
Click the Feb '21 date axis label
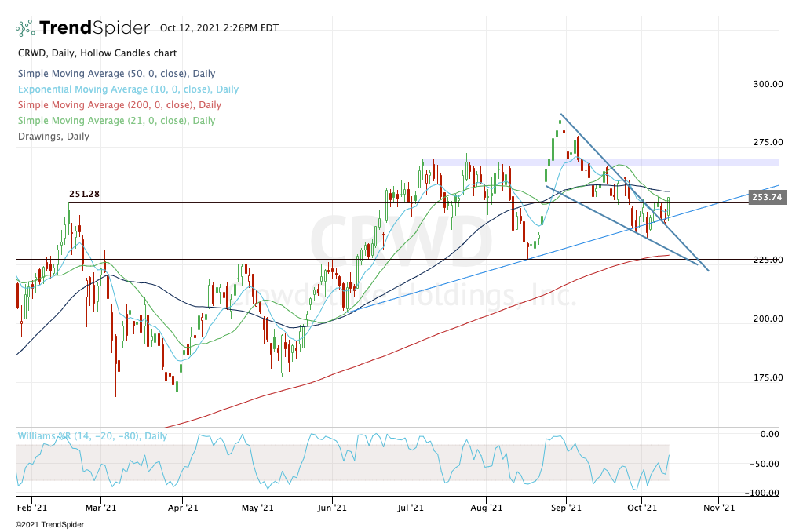tap(31, 508)
